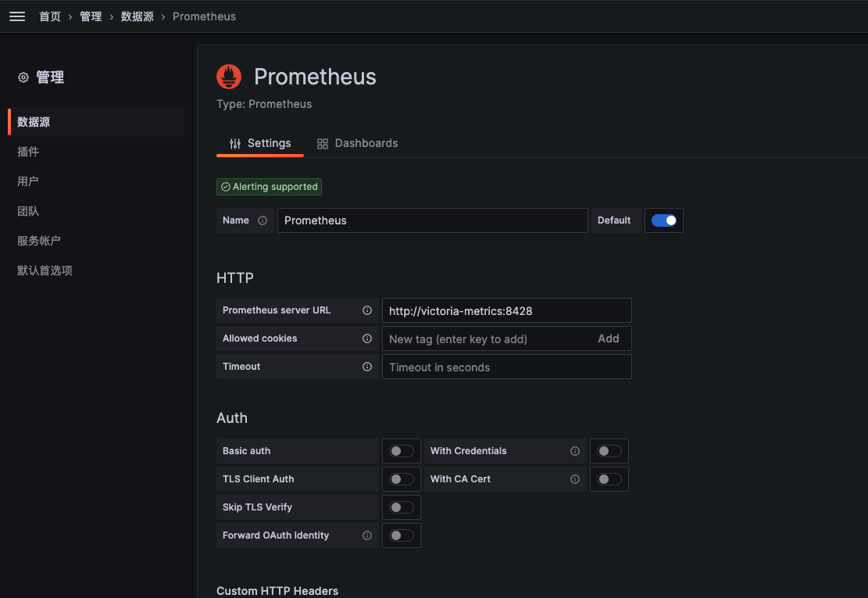
Task: Enable Skip TLS Verify toggle
Action: pyautogui.click(x=402, y=507)
